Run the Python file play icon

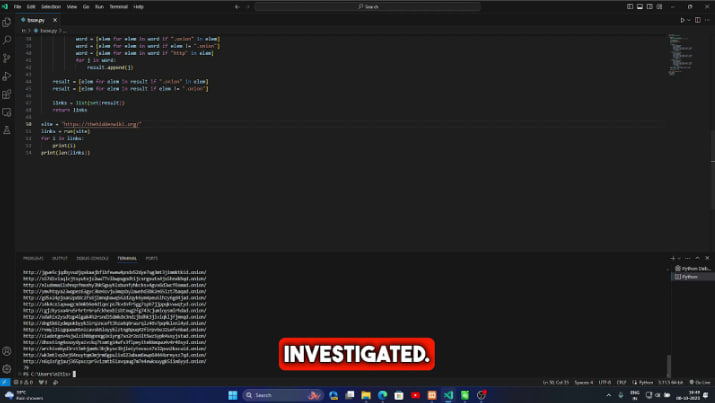pos(682,20)
